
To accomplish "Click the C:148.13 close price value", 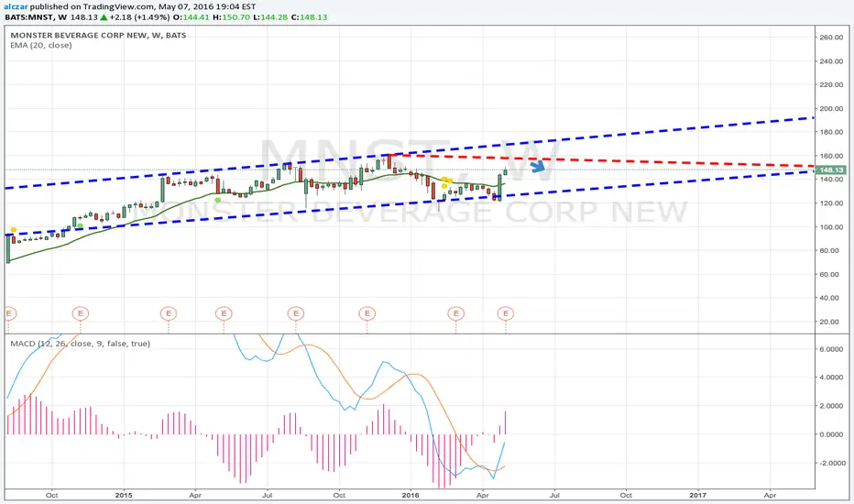I will [x=310, y=16].
